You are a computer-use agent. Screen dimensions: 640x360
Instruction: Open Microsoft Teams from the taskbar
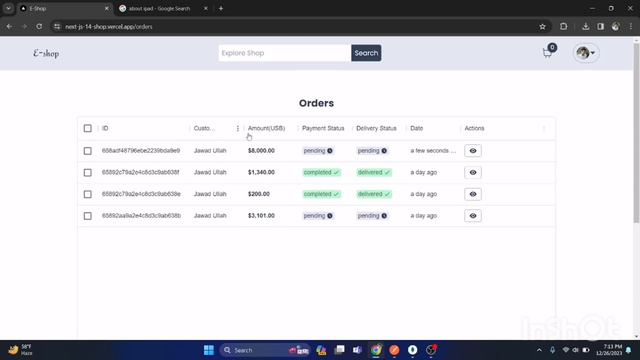click(x=358, y=350)
